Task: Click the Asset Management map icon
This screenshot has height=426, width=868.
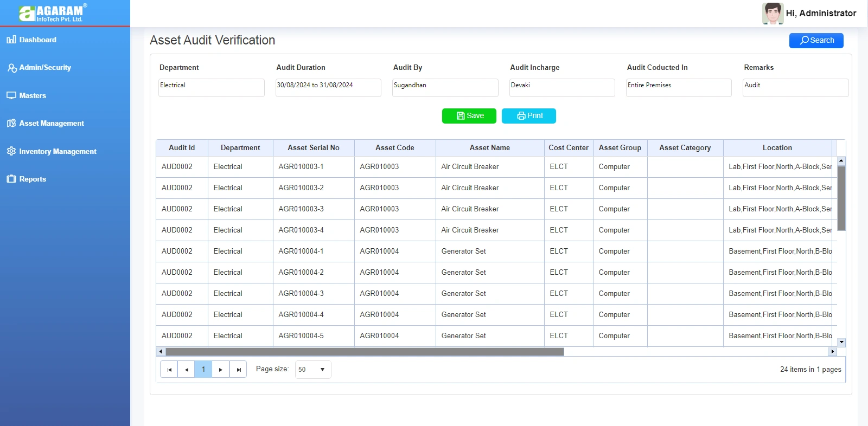Action: coord(11,123)
